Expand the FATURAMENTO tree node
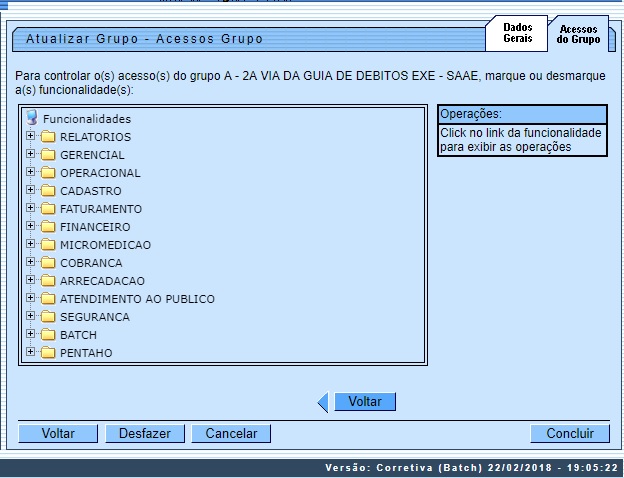This screenshot has width=624, height=478. pos(30,207)
